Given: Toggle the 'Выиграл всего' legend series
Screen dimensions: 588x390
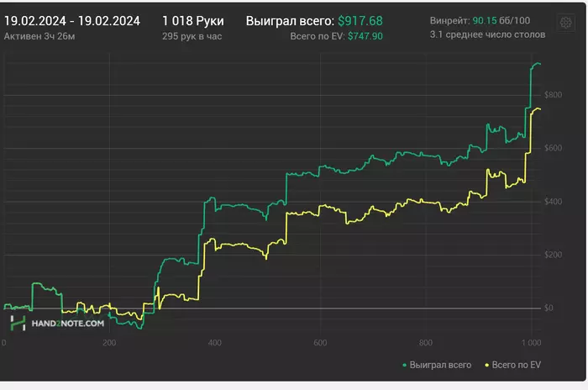Looking at the screenshot, I should [x=437, y=365].
